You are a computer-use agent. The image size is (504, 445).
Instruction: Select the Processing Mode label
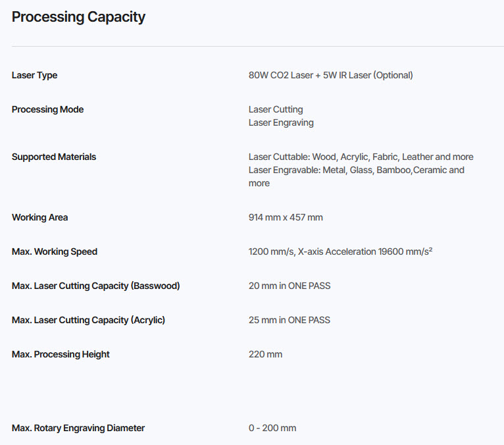coord(47,109)
